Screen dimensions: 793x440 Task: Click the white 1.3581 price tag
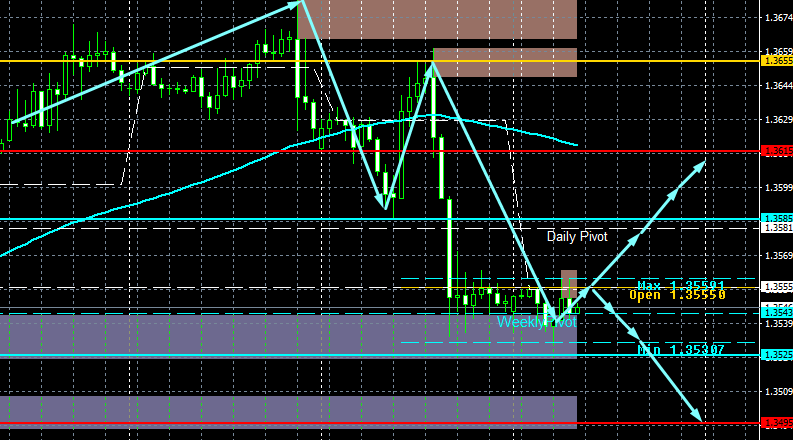[x=777, y=228]
